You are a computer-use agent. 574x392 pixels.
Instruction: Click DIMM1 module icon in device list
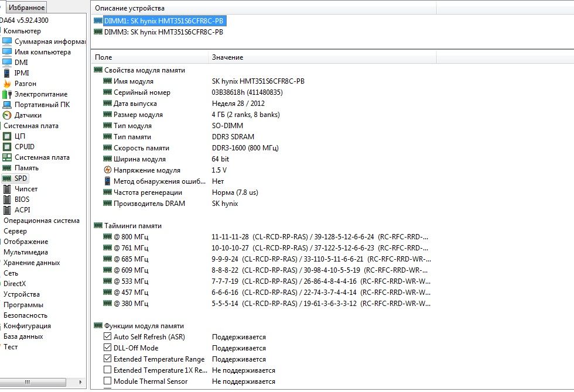tap(98, 21)
